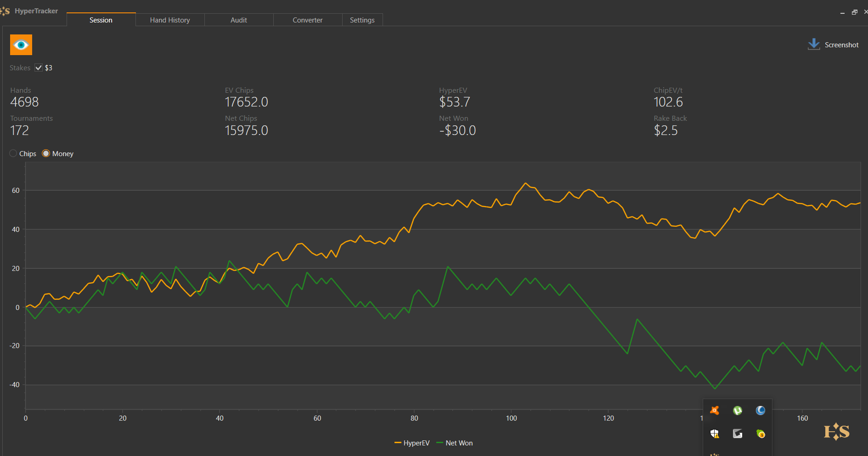Click the HyperEV entry in chart legend
This screenshot has width=868, height=456.
pyautogui.click(x=412, y=443)
